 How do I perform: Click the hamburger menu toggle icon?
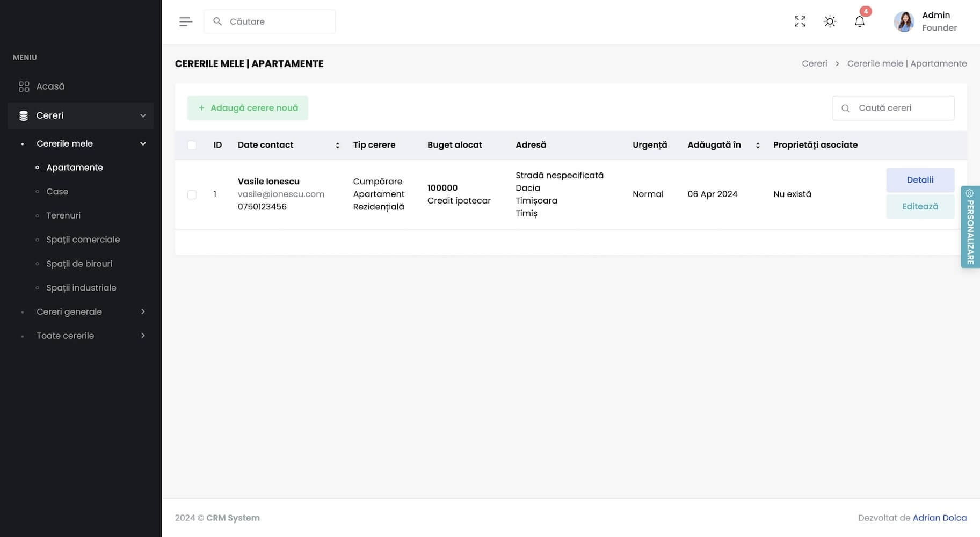click(185, 21)
